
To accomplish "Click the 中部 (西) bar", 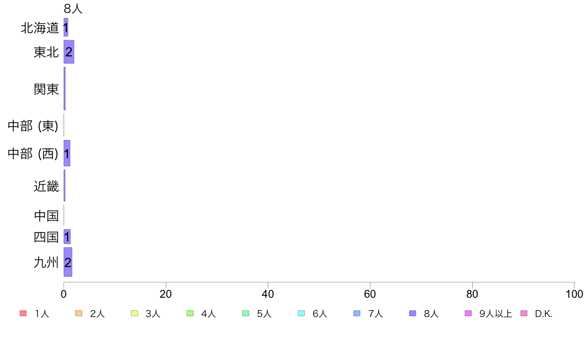I will point(67,153).
